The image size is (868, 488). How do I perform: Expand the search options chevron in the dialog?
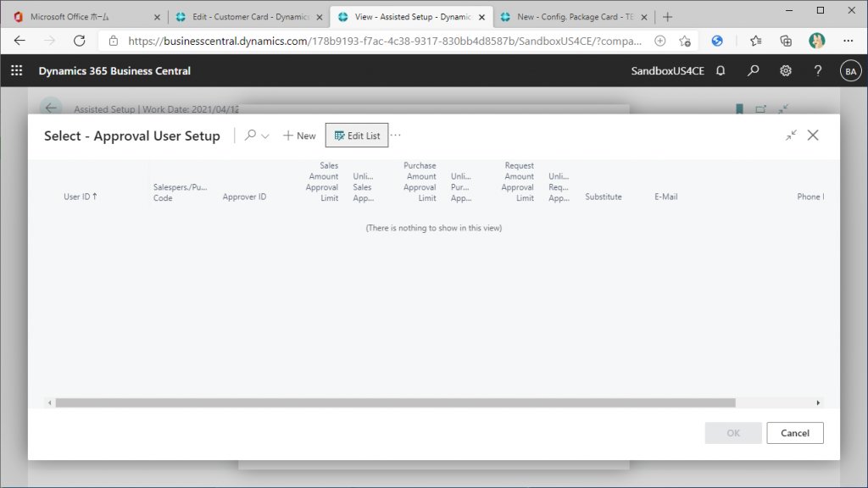pyautogui.click(x=265, y=136)
